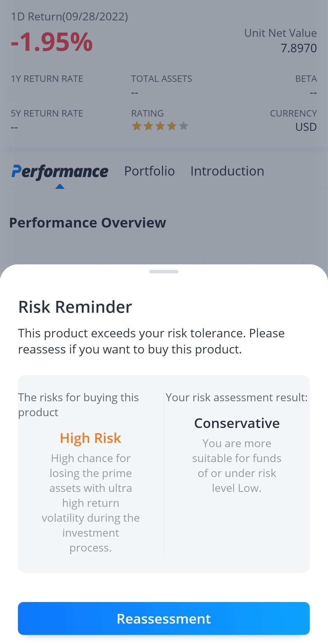Screen dimensions: 328x644
Task: Tap the Conservative assessment result
Action: tap(237, 423)
